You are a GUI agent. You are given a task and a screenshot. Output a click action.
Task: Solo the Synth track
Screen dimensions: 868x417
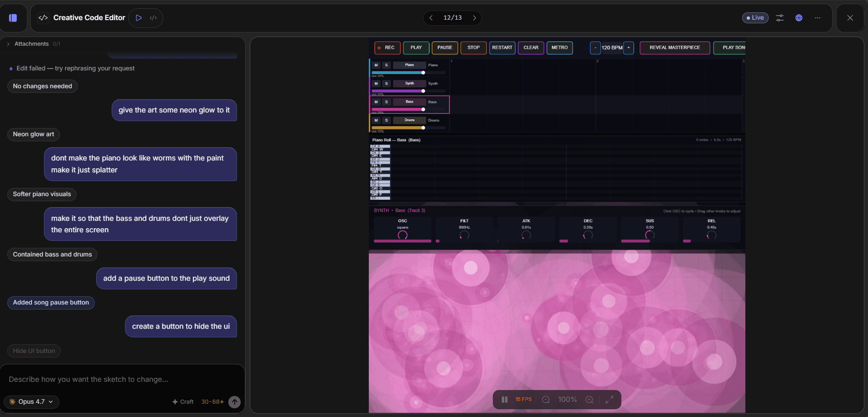click(387, 84)
